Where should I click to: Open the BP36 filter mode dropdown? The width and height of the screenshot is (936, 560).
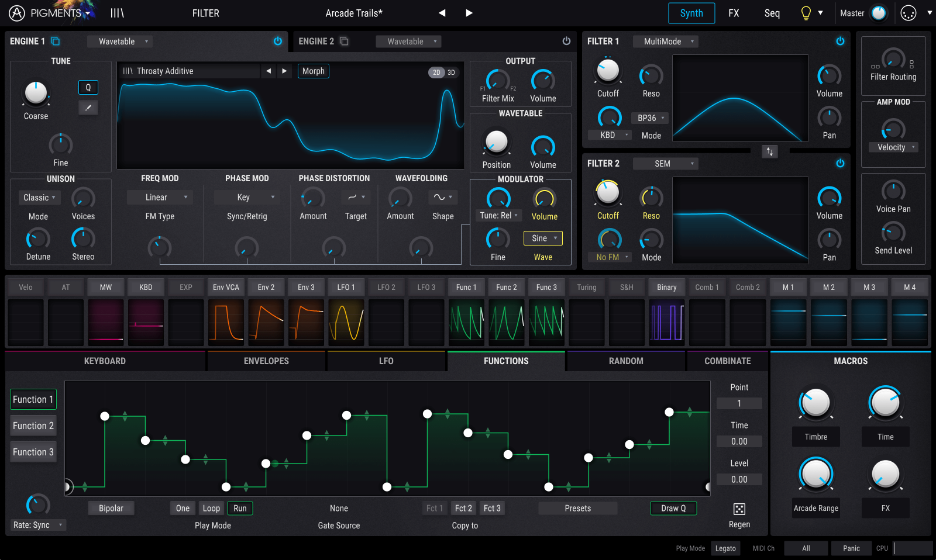650,118
